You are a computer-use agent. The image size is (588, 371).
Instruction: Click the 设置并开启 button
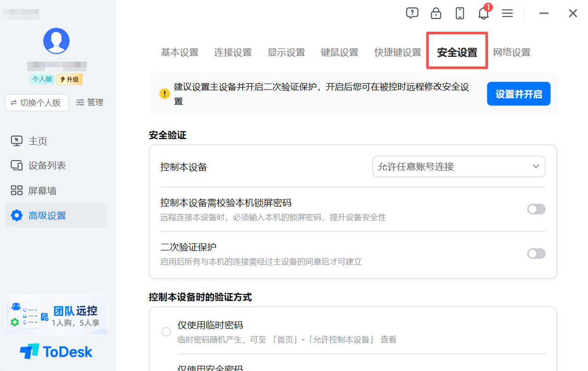[x=519, y=94]
